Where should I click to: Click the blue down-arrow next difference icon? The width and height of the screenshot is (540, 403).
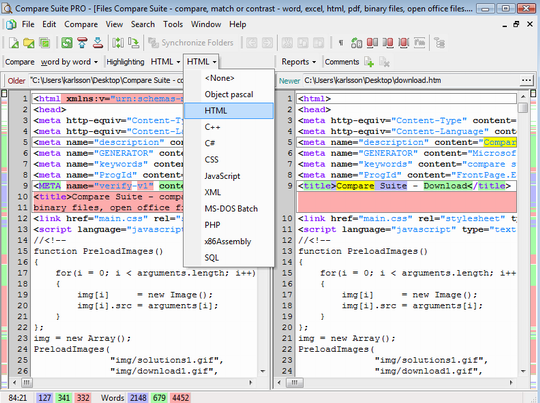coord(98,43)
